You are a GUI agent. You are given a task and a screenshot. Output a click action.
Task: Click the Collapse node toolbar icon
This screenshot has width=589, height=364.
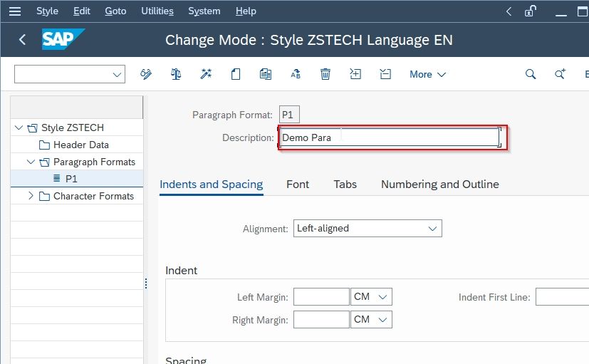(385, 74)
